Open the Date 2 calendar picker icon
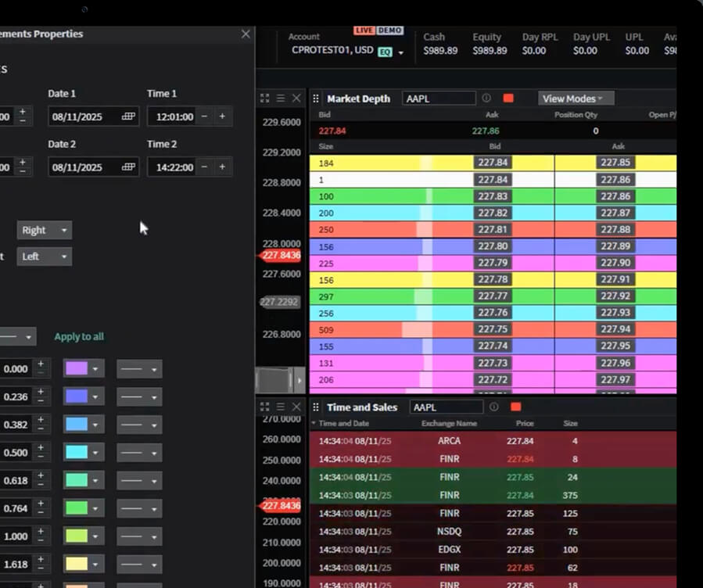This screenshot has height=588, width=703. tap(128, 167)
